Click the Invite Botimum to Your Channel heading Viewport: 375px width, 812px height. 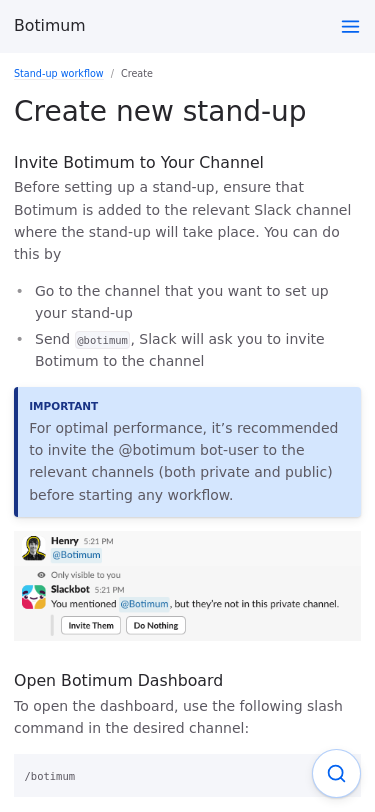[139, 163]
